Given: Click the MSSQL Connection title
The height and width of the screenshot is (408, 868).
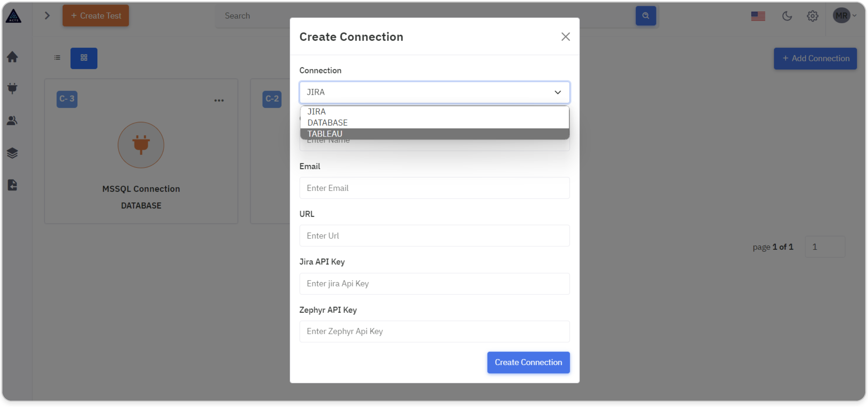Looking at the screenshot, I should point(141,189).
